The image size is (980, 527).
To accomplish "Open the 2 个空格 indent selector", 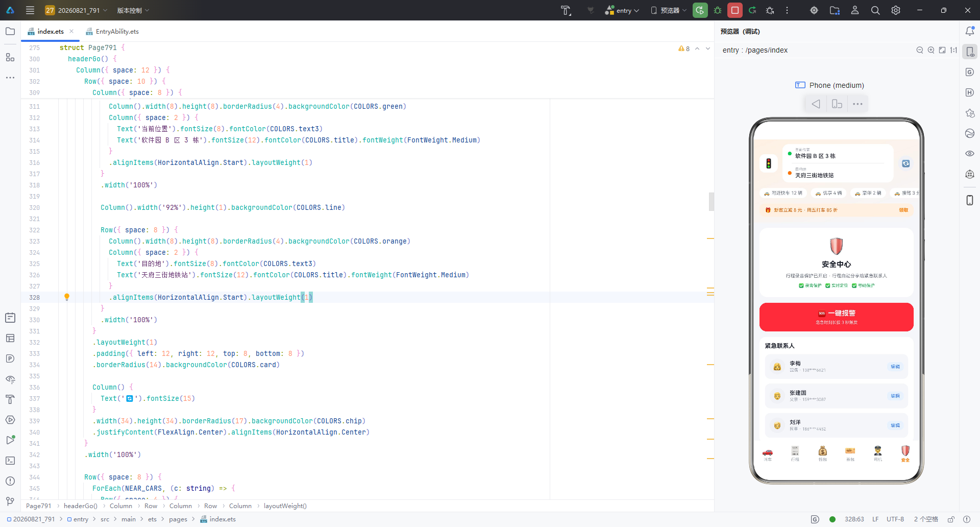I will [926, 519].
